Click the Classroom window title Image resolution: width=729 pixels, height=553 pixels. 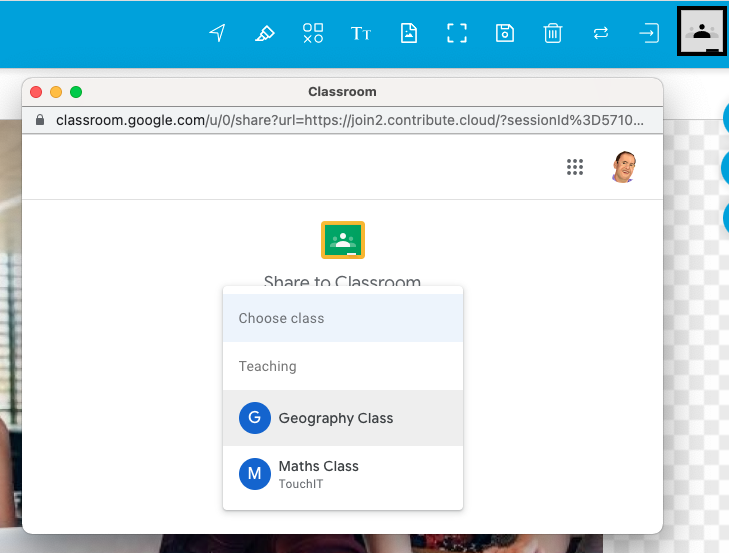[x=342, y=92]
